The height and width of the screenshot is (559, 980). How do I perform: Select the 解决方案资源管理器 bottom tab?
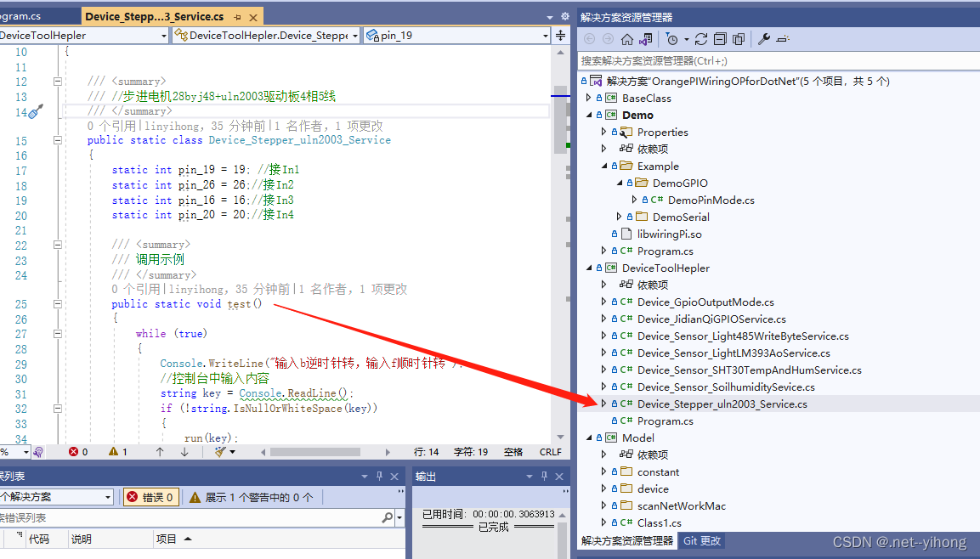point(627,541)
